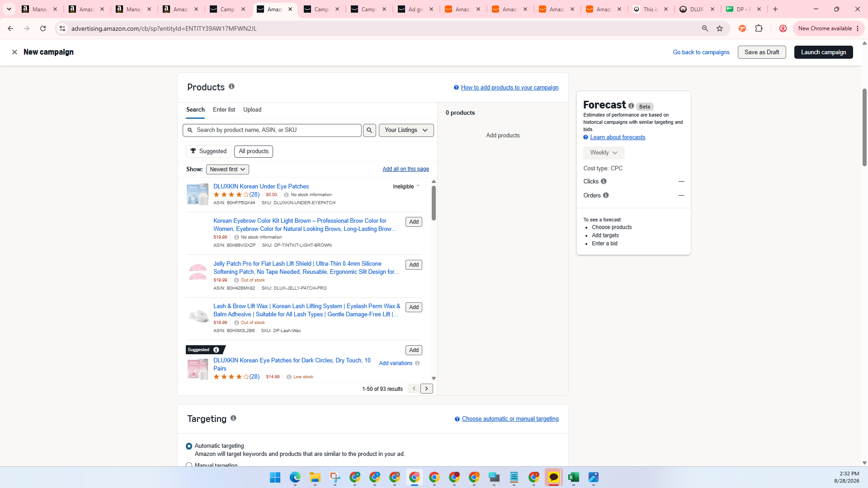Switch to the Enter list tab
This screenshot has height=488, width=868.
click(224, 110)
